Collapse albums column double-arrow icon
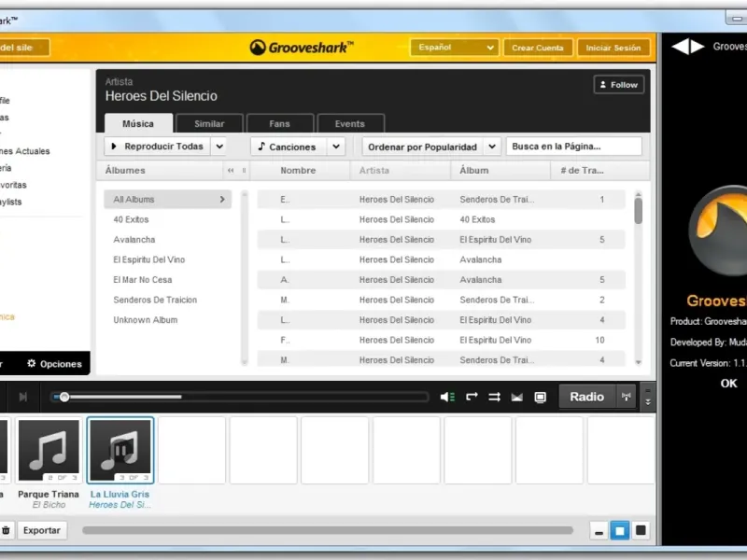Image resolution: width=747 pixels, height=560 pixels. 231,171
